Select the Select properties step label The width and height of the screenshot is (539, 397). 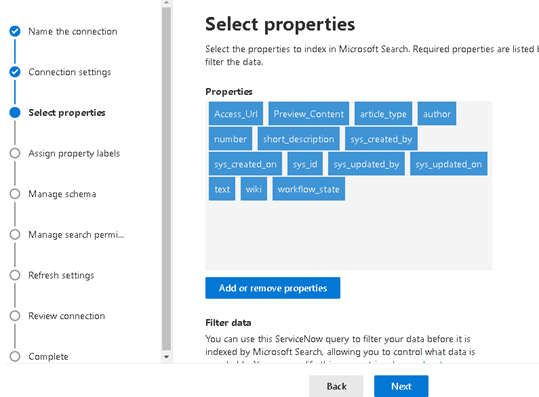pos(67,113)
